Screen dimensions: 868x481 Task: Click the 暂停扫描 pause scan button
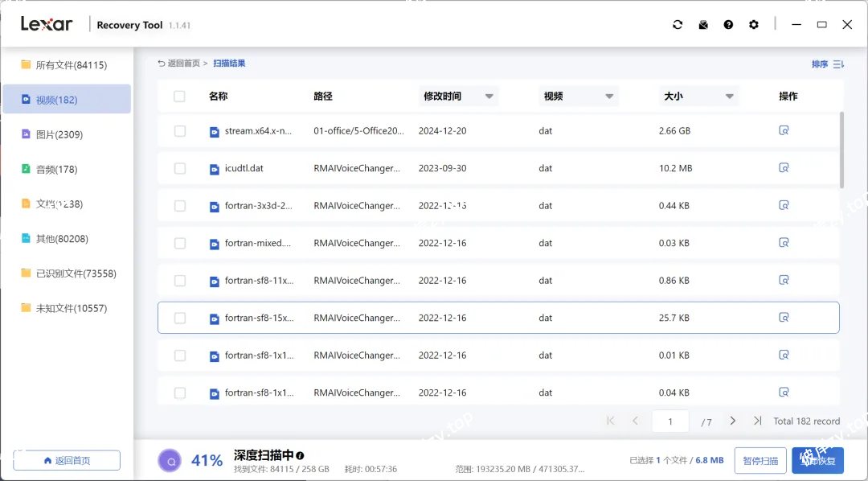(760, 460)
